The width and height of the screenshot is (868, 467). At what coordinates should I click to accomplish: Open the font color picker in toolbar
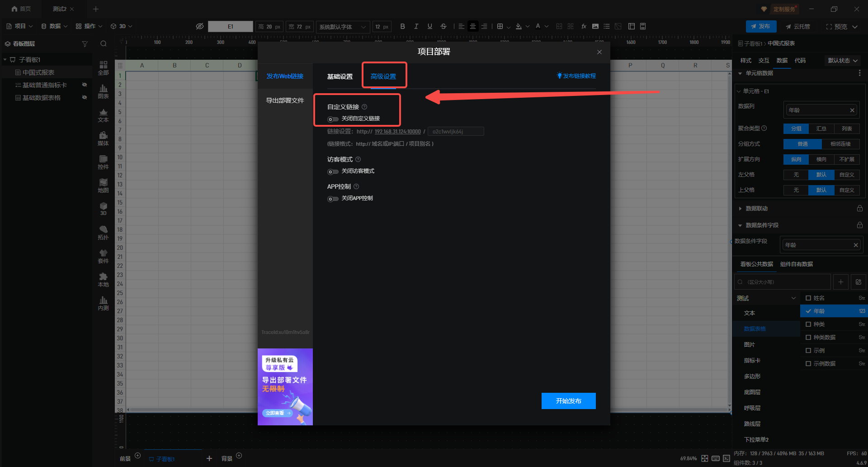tap(538, 27)
